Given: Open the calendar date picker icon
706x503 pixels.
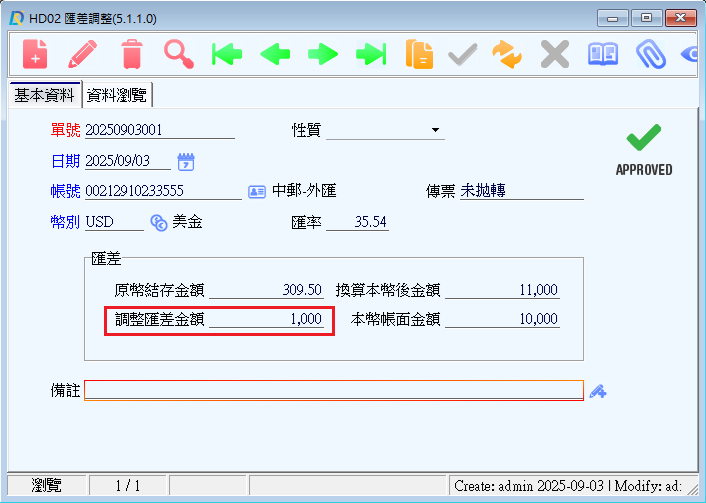Looking at the screenshot, I should 186,162.
